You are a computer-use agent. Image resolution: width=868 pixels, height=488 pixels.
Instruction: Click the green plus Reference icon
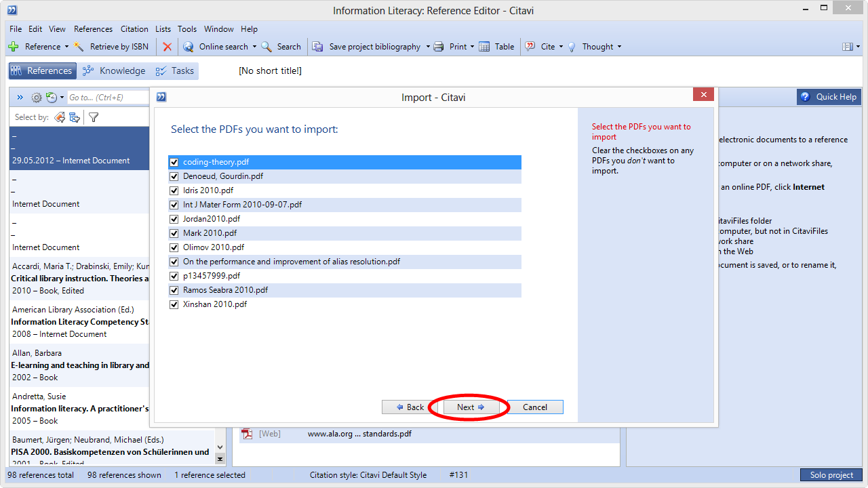tap(13, 47)
